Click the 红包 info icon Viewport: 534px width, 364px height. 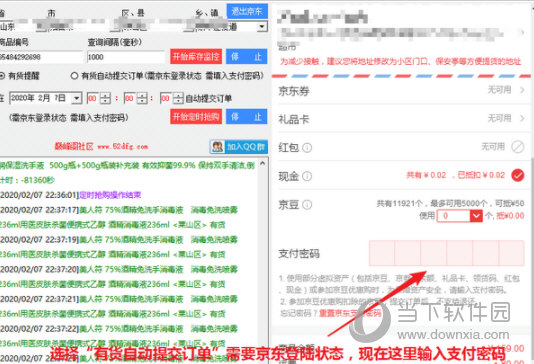[x=307, y=147]
